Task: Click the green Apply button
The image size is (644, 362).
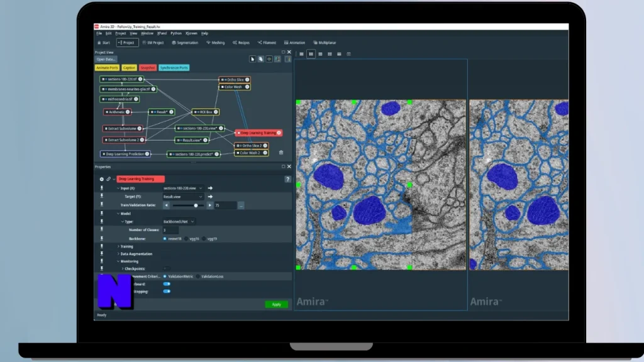Action: (x=276, y=305)
